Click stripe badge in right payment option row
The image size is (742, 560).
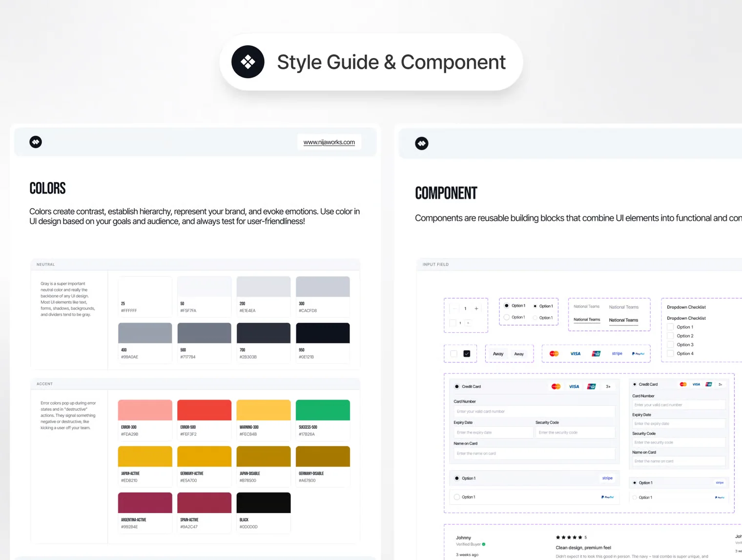pos(720,482)
